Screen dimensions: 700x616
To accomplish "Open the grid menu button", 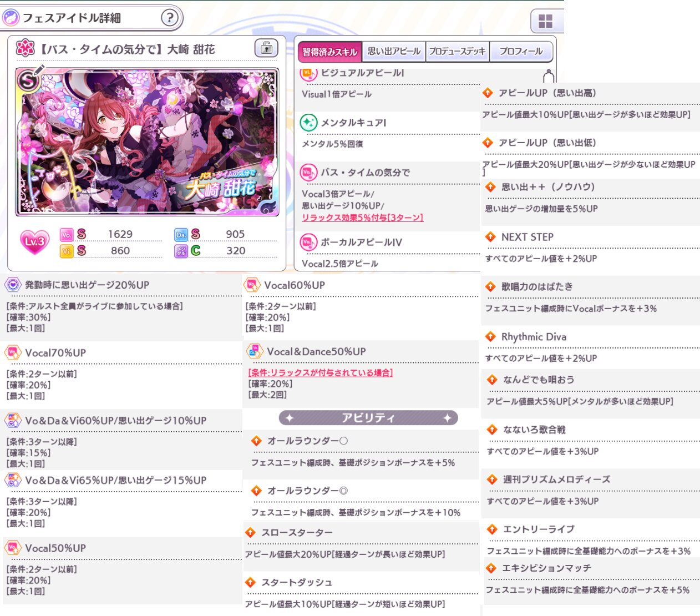I will (x=545, y=22).
